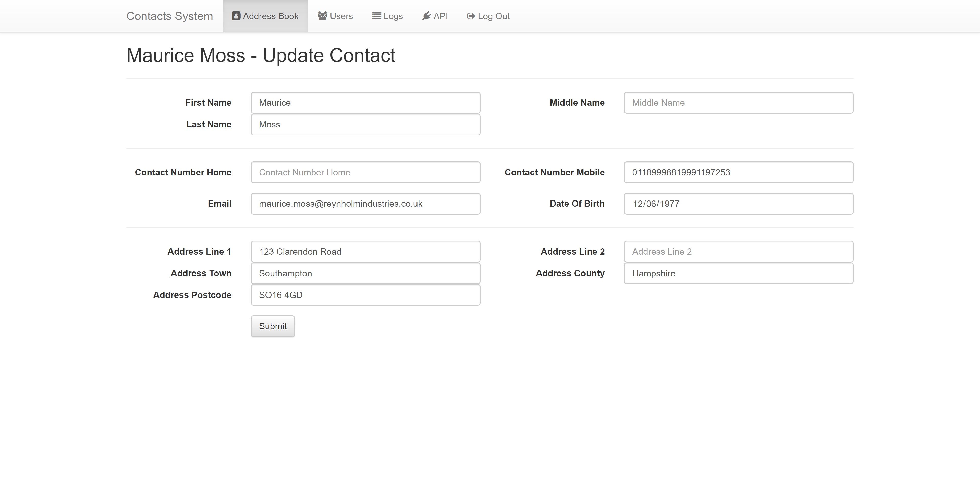Image resolution: width=980 pixels, height=484 pixels.
Task: Click the Users group icon
Action: pos(322,16)
